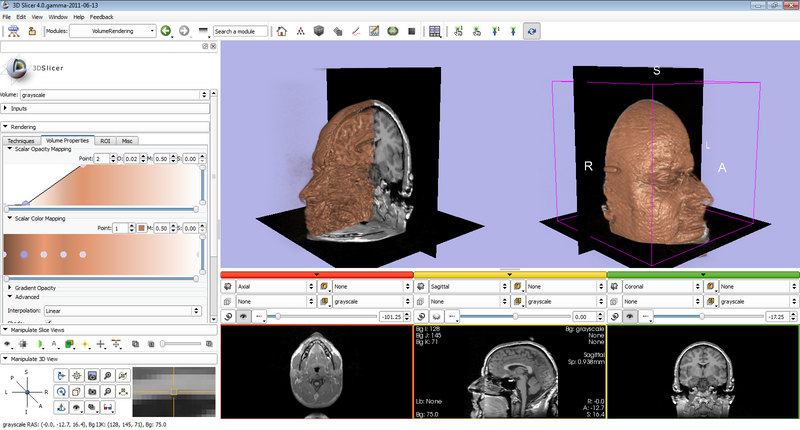The width and height of the screenshot is (800, 430).
Task: Go to next module (gray arrow)
Action: (x=184, y=31)
